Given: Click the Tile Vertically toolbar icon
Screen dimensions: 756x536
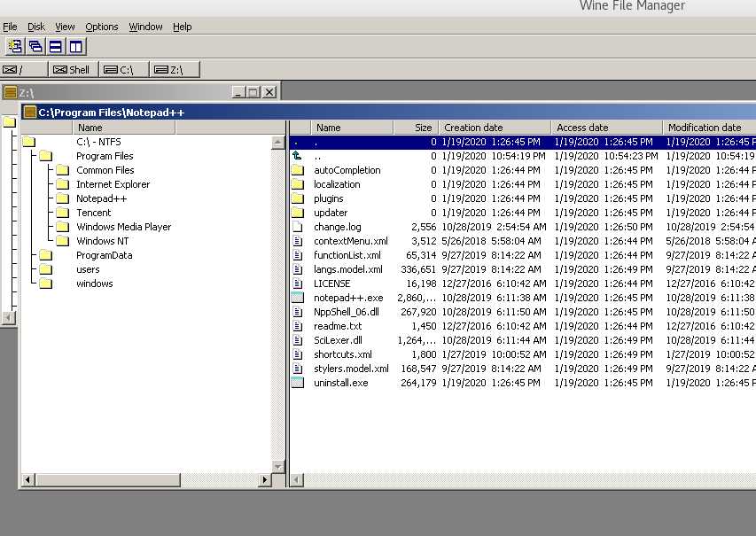Looking at the screenshot, I should click(x=76, y=47).
